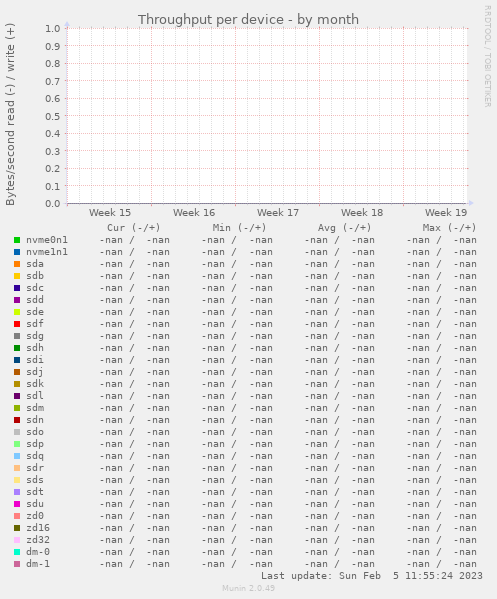Select the sdk device label
The height and width of the screenshot is (599, 497).
35,384
